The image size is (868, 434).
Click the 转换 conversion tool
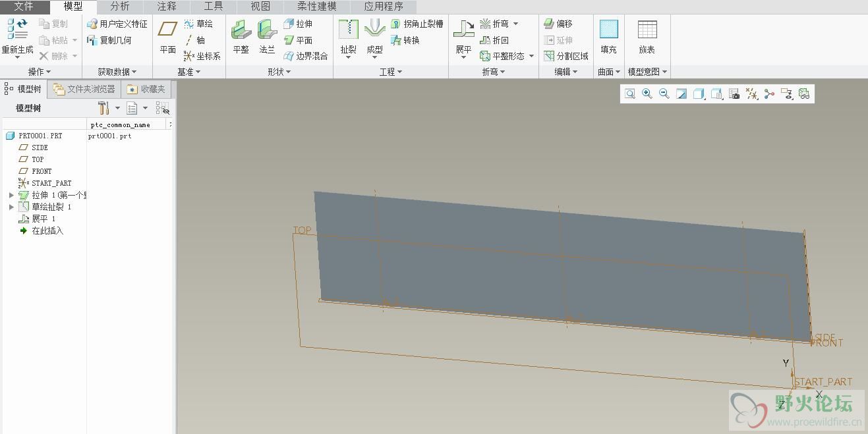point(405,40)
